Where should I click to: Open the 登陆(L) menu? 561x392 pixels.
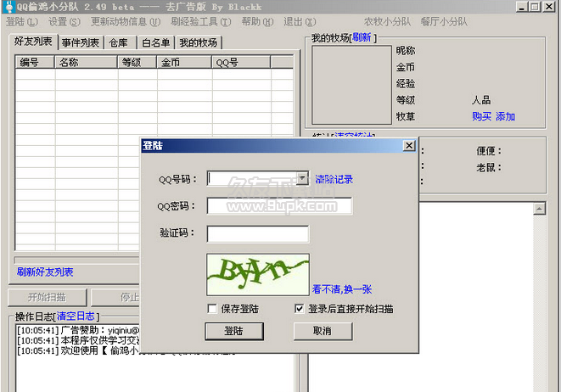(x=22, y=22)
